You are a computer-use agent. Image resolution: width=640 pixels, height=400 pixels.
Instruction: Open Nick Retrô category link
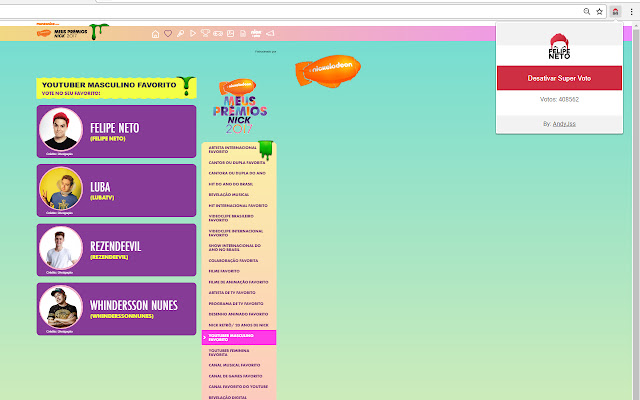238,325
